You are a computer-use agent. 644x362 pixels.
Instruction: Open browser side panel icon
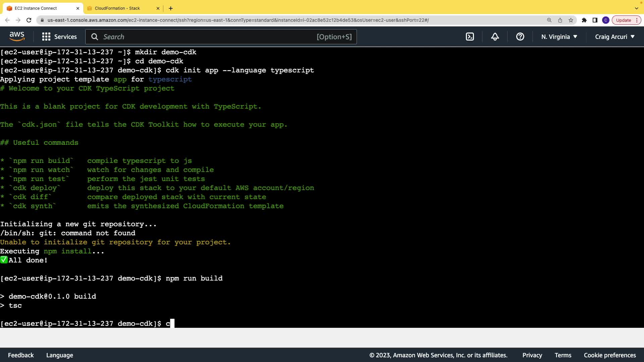595,20
